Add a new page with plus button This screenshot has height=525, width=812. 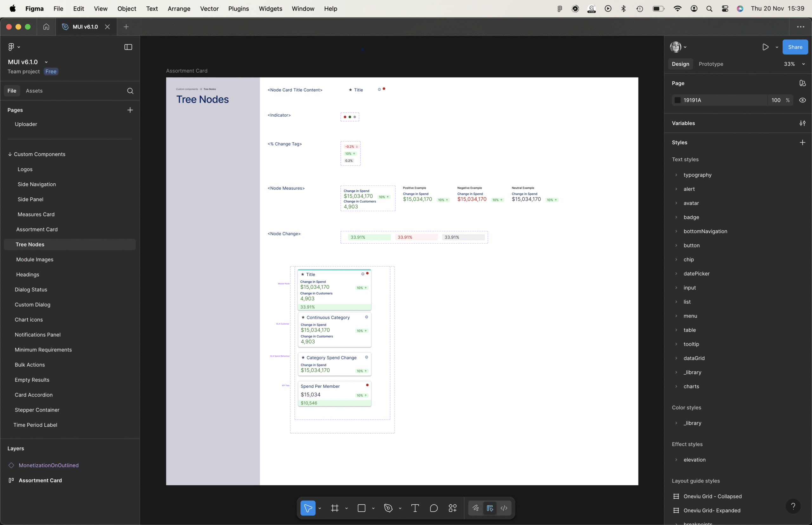coord(130,110)
